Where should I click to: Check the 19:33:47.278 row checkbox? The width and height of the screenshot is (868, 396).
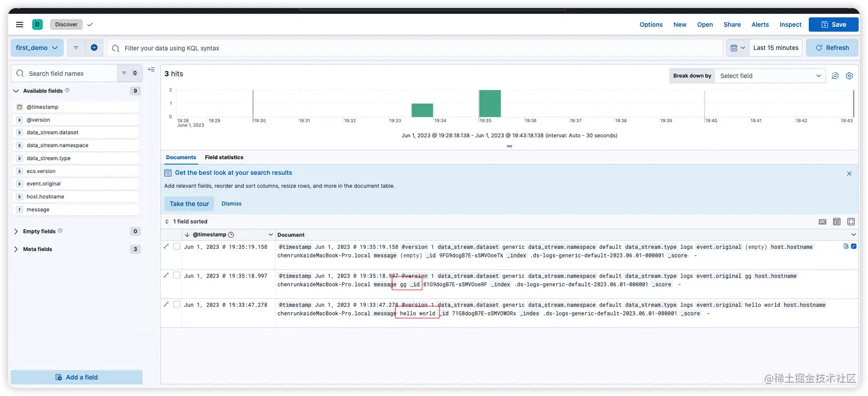(x=177, y=305)
